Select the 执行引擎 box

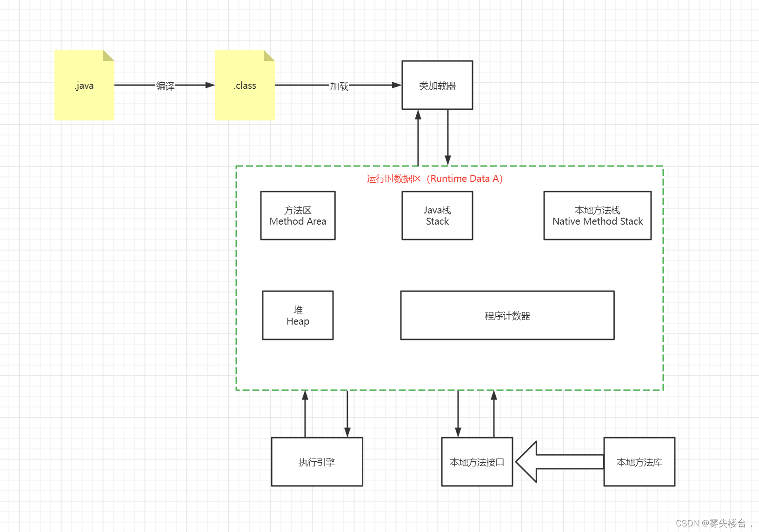[x=317, y=462]
